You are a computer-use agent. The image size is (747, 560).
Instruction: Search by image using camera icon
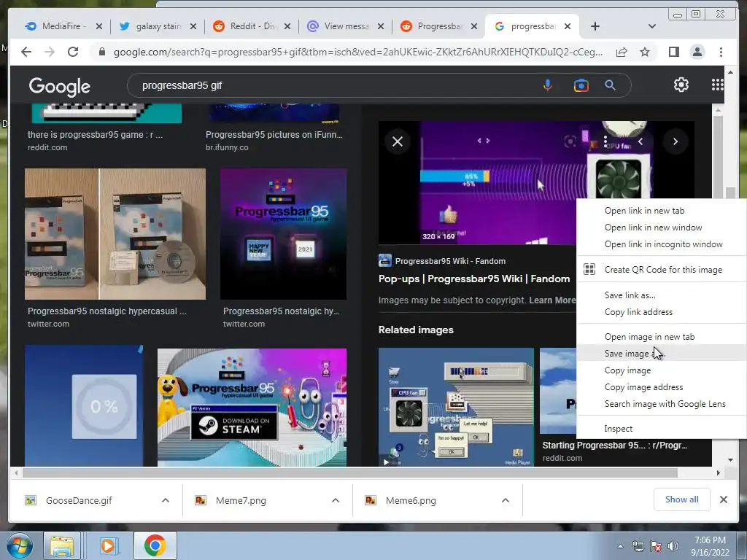point(581,86)
